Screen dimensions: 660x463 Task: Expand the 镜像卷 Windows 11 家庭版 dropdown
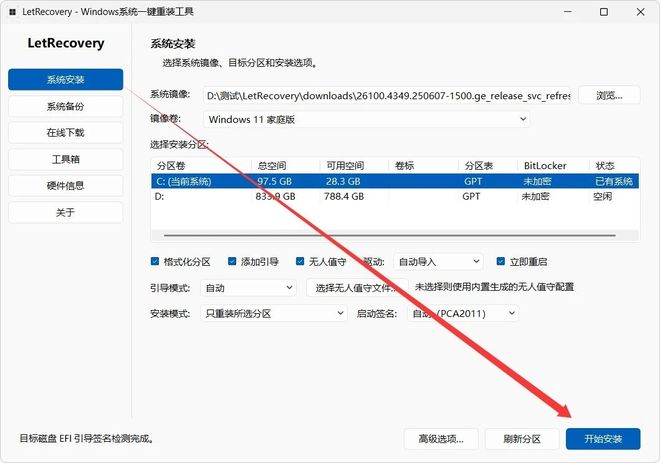click(x=367, y=119)
